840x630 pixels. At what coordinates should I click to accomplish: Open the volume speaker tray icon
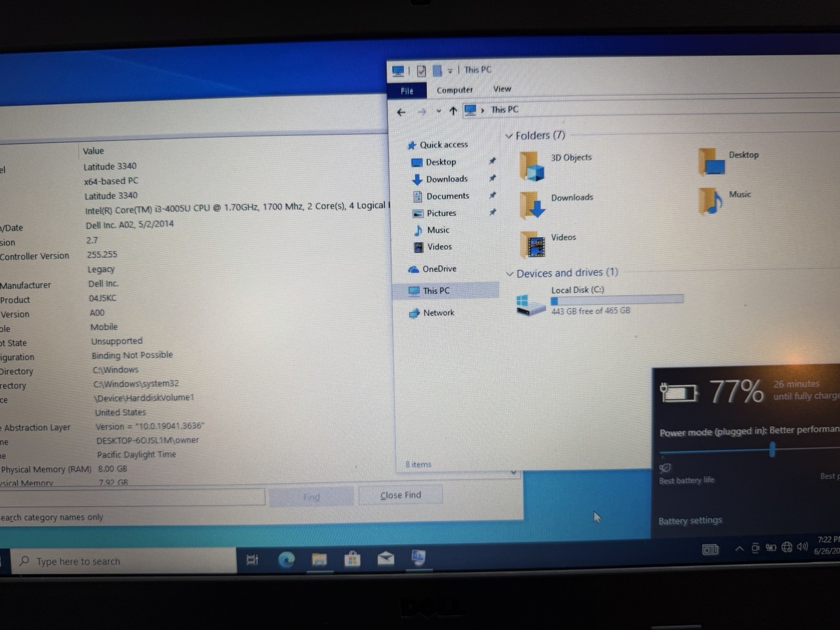click(x=802, y=547)
